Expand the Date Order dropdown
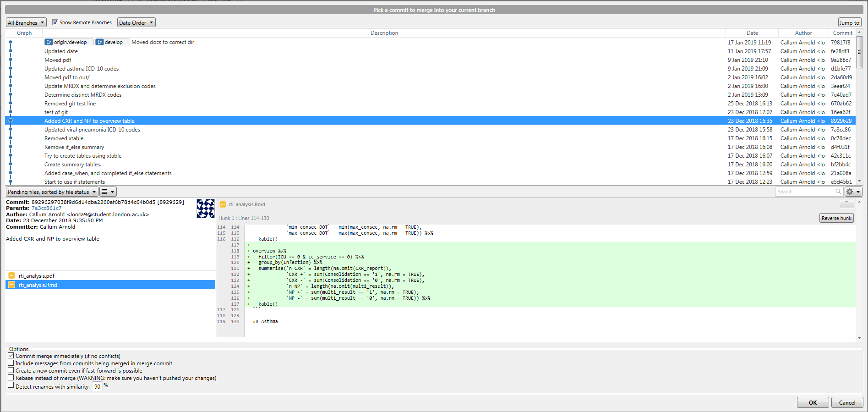 [136, 22]
